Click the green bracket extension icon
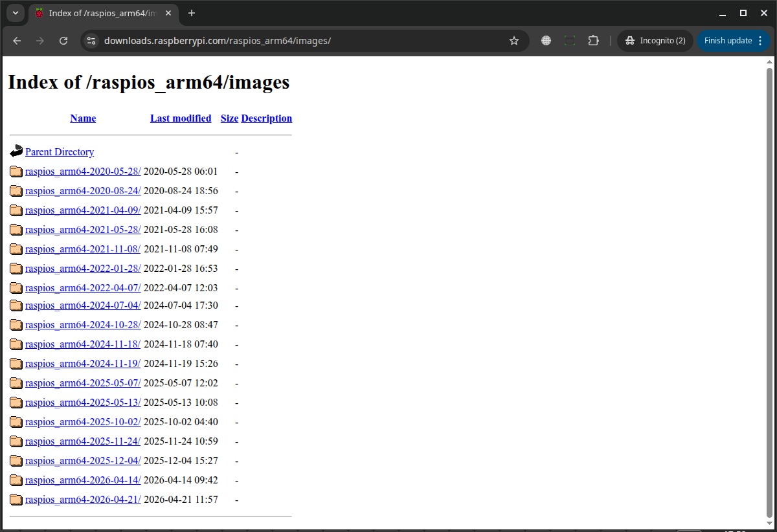This screenshot has width=777, height=532. [570, 41]
